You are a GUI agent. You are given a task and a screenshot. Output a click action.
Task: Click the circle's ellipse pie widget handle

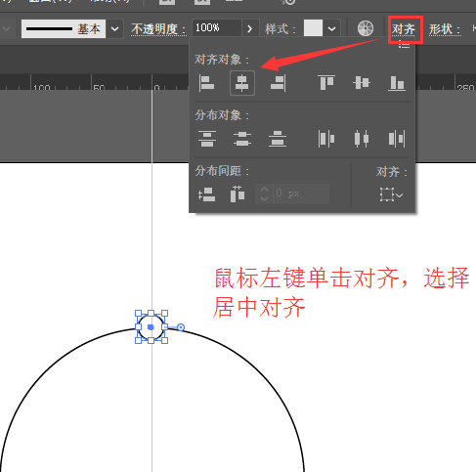(x=181, y=327)
